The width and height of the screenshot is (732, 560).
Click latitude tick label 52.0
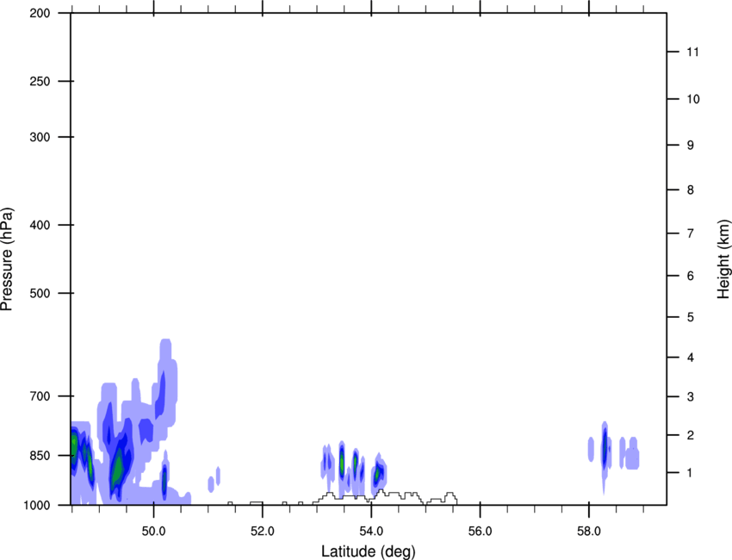point(263,531)
